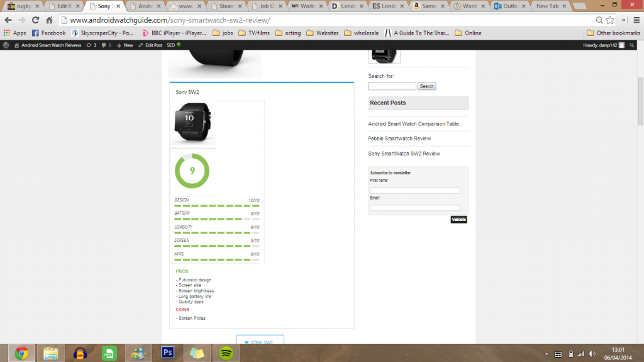Viewport: 644px width, 362px height.
Task: Click the newsletter Email input field
Action: coord(414,208)
